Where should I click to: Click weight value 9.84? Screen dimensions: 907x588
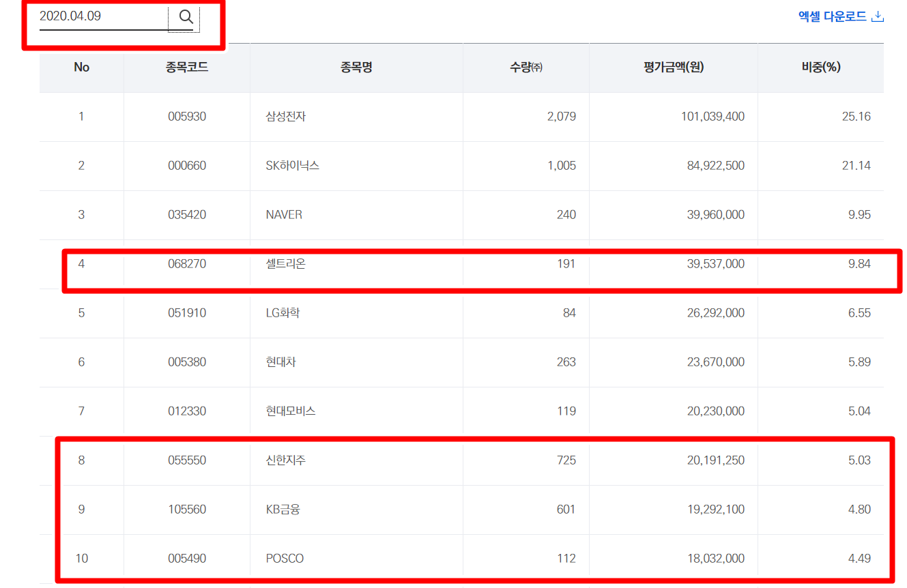859,264
